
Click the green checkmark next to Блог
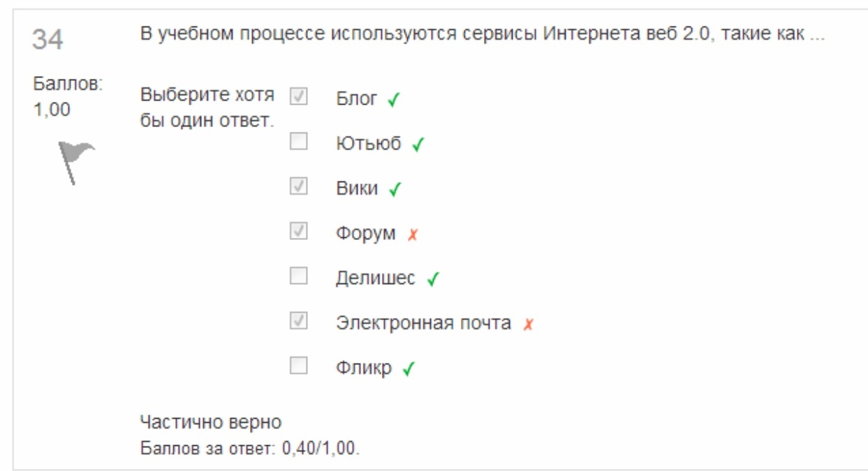[392, 100]
